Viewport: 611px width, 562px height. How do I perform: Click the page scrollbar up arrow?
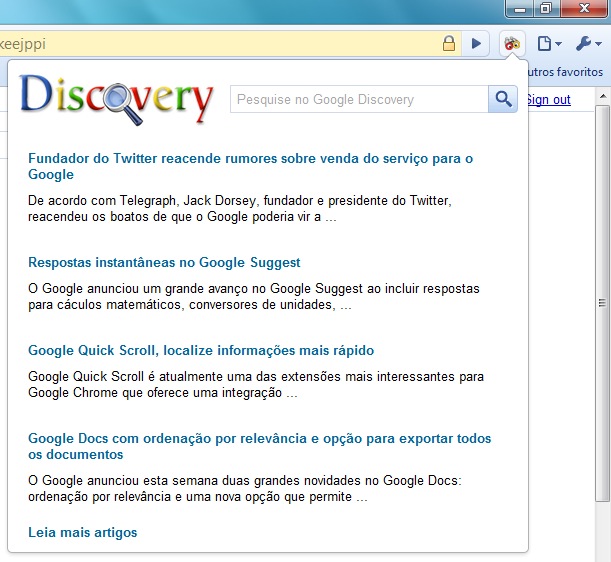tap(602, 96)
